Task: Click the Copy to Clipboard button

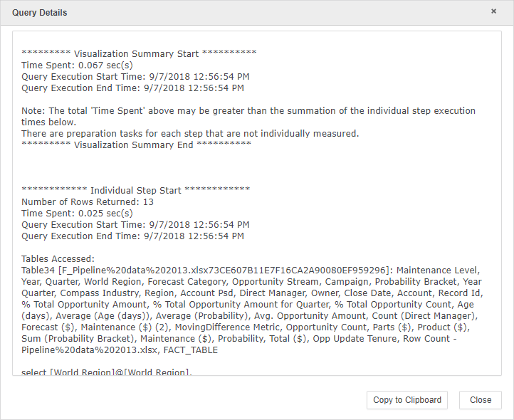Action: (407, 400)
